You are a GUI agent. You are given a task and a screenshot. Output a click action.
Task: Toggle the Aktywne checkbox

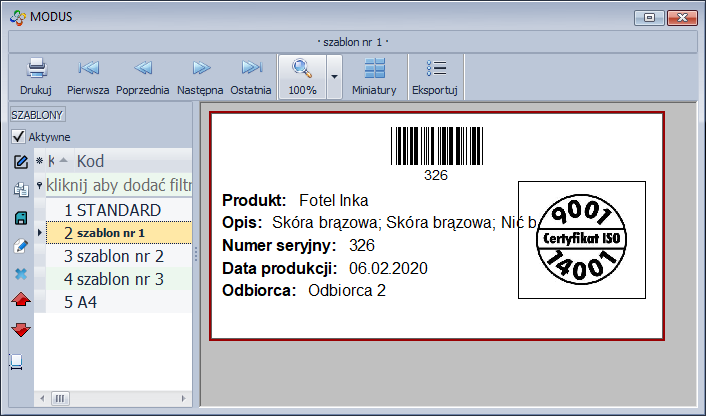click(x=17, y=137)
